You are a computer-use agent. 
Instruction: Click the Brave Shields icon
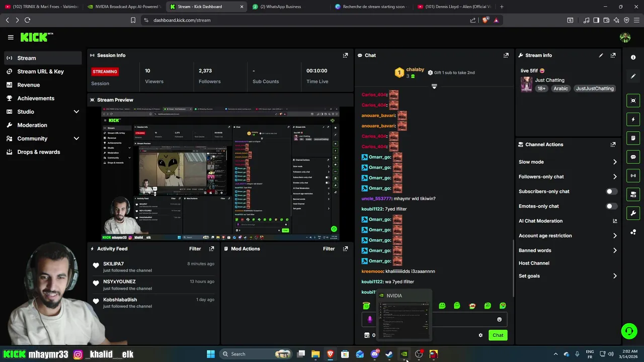click(486, 20)
